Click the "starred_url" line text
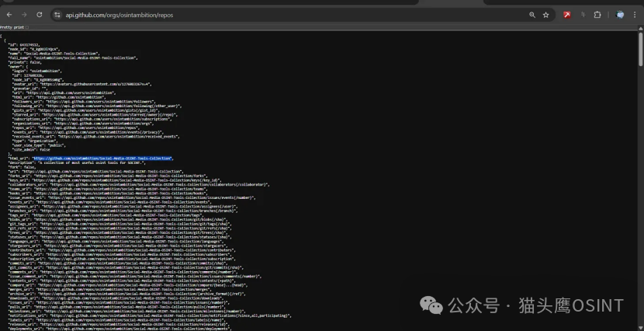 [95, 115]
